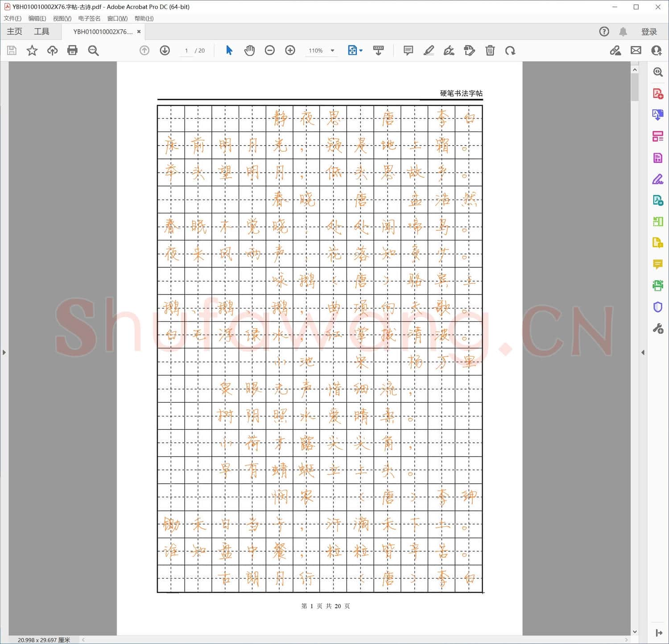Click the 登录 sign-in button

649,32
